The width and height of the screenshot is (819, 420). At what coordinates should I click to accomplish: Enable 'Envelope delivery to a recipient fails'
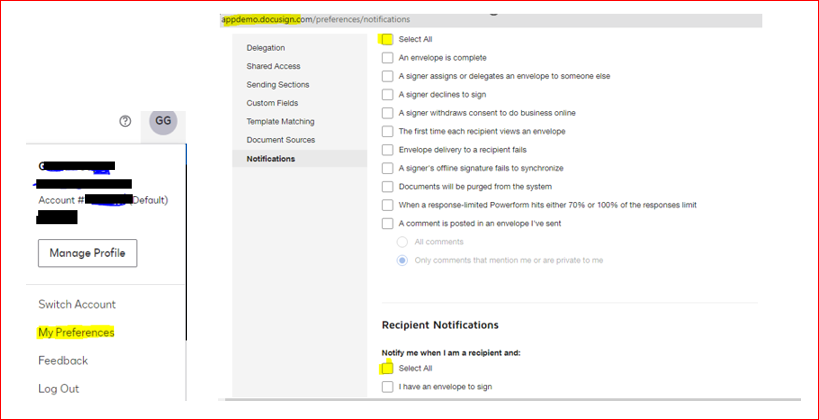tap(387, 149)
